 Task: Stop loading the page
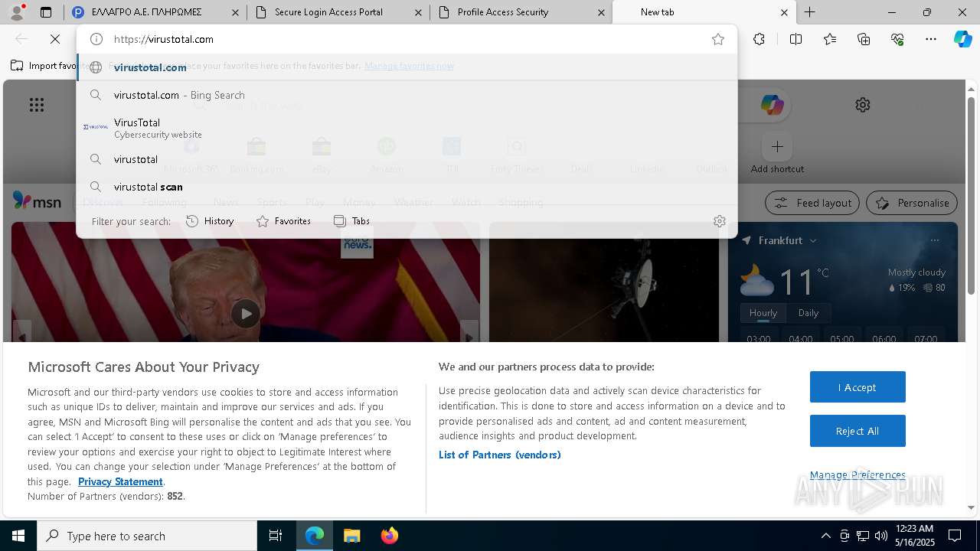(55, 39)
